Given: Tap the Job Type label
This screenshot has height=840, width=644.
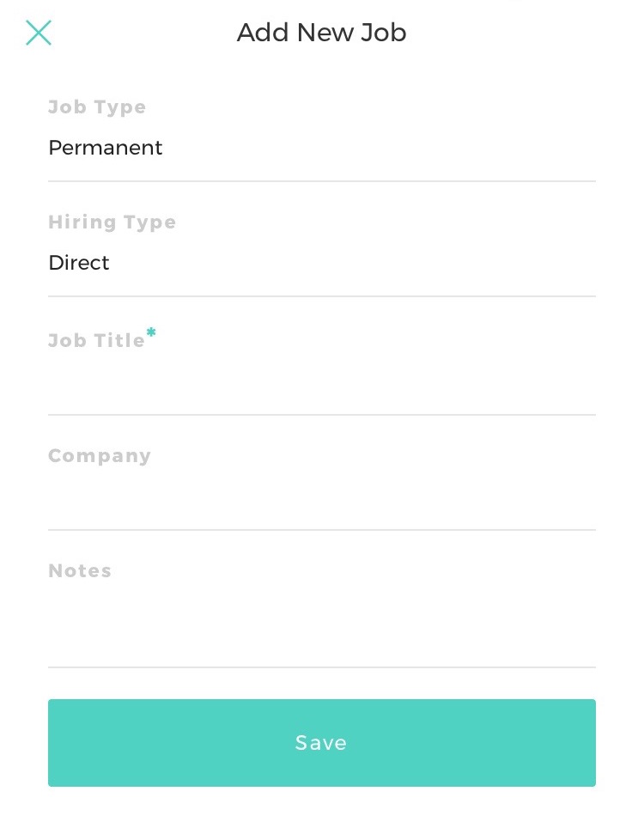Looking at the screenshot, I should tap(97, 107).
